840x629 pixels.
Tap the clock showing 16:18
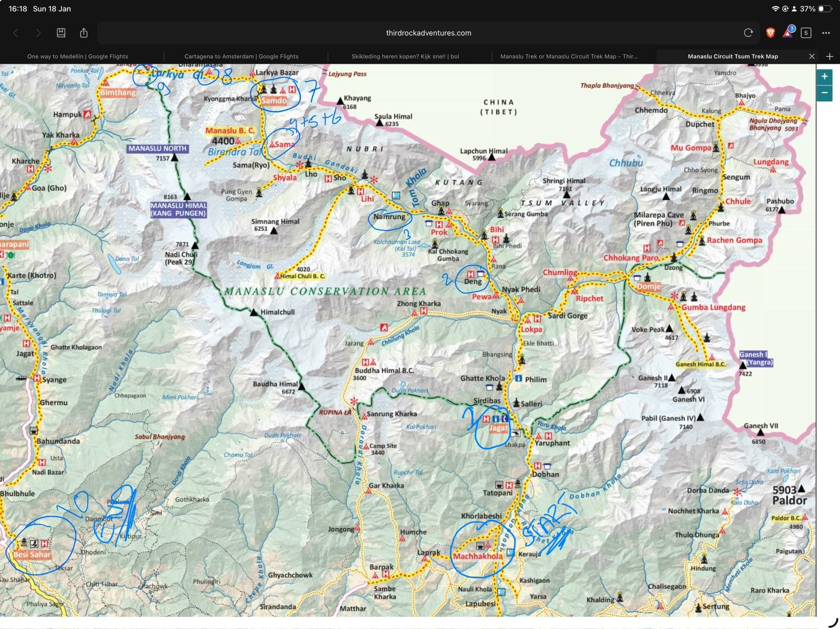[17, 9]
